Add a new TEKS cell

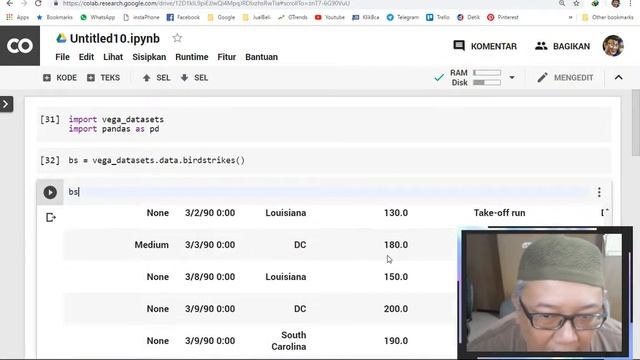click(x=103, y=78)
